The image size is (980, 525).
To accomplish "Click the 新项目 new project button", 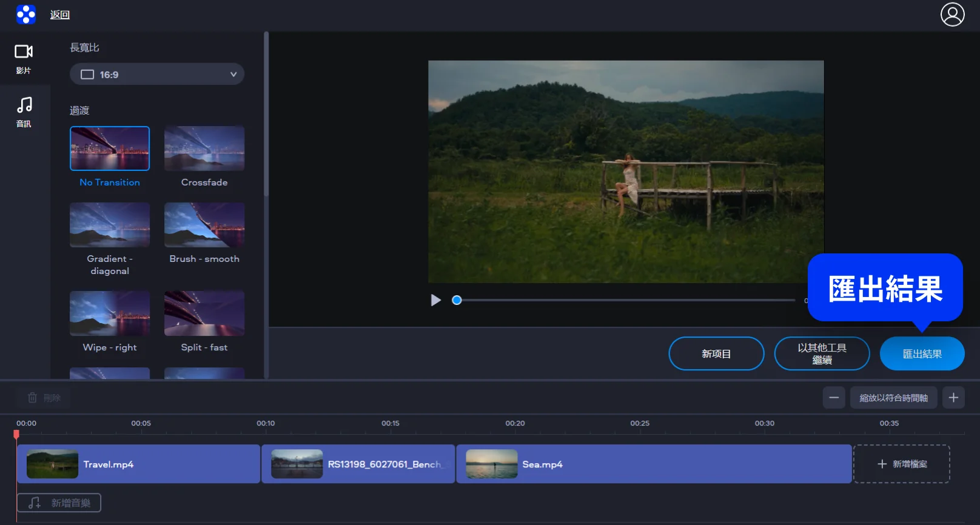I will click(716, 353).
